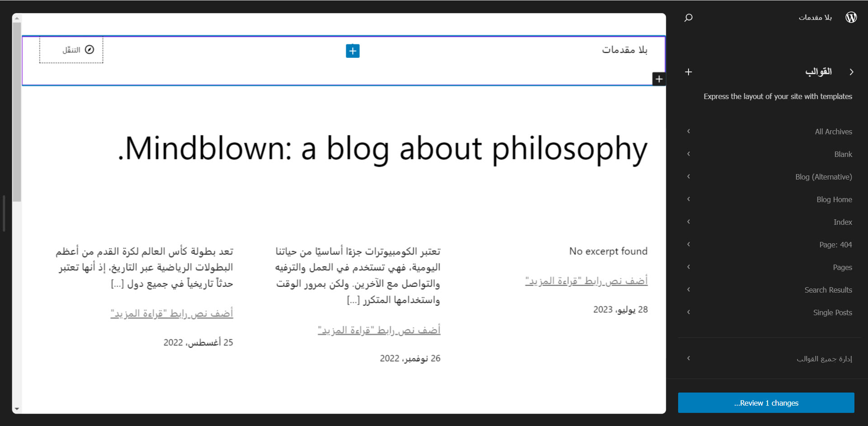Viewport: 868px width, 426px height.
Task: Click the read more link under No excerpt found
Action: (586, 281)
